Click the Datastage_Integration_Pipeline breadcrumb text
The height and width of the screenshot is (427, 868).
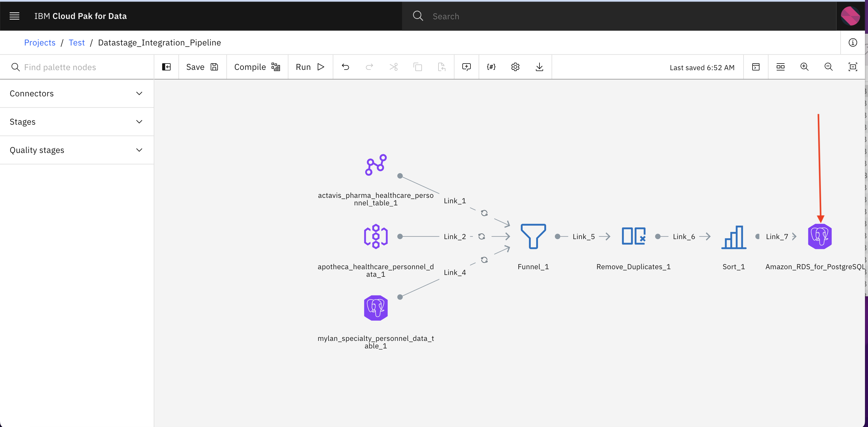(x=159, y=42)
